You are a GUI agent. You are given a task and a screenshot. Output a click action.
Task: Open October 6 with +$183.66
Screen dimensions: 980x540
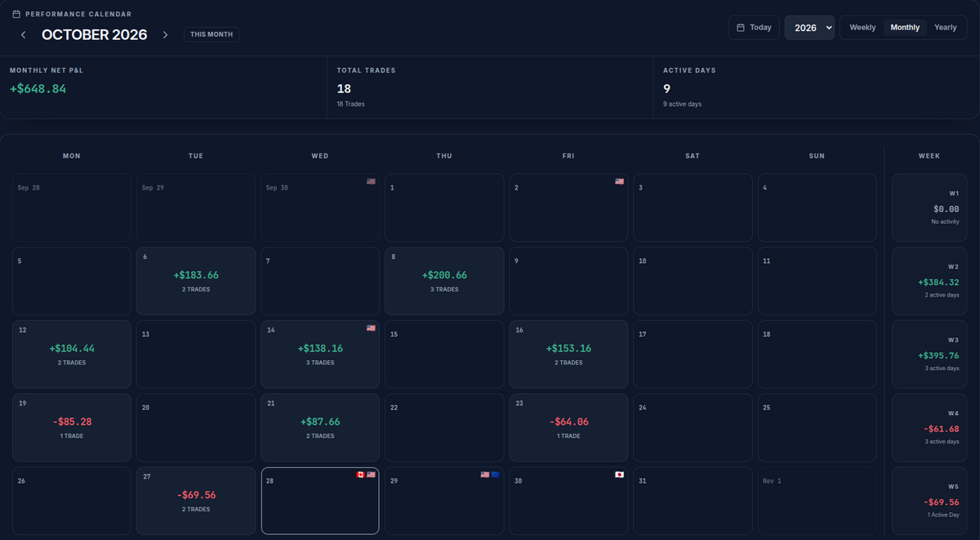point(196,281)
